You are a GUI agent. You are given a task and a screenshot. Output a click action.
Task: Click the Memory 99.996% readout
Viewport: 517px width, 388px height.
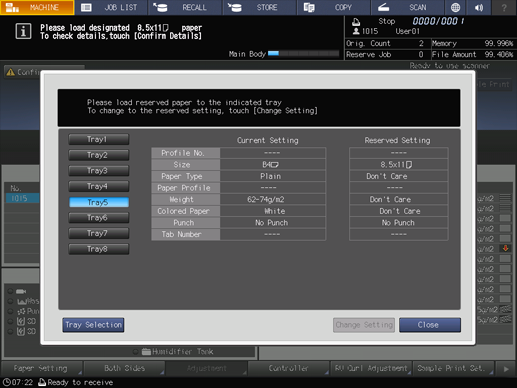pyautogui.click(x=473, y=43)
